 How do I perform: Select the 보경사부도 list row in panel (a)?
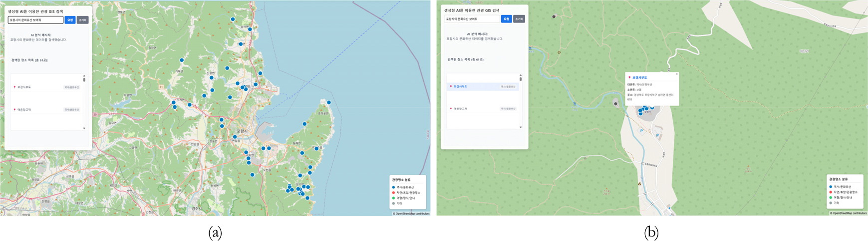(46, 87)
